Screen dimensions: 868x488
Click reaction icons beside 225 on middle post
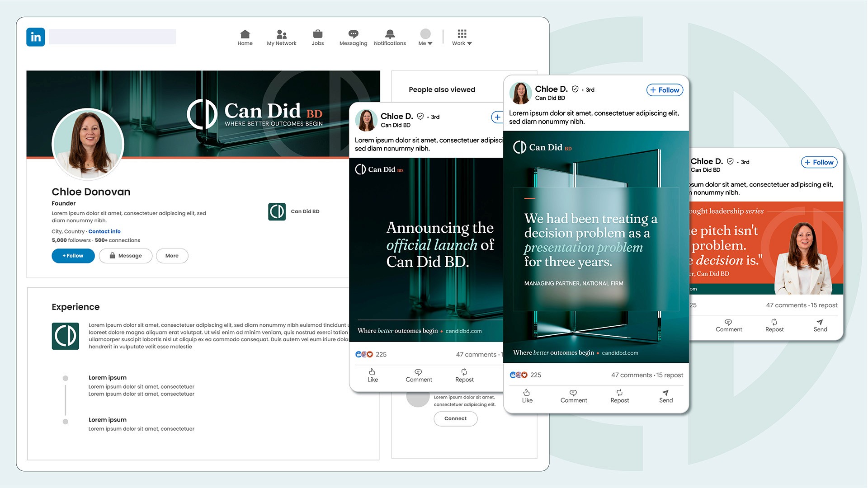[x=519, y=375]
